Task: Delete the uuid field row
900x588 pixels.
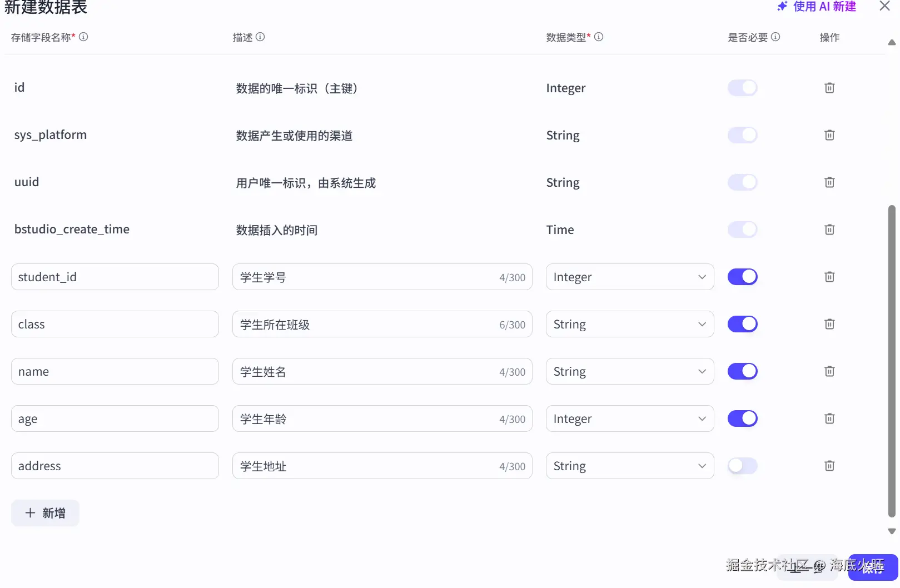Action: 829,182
